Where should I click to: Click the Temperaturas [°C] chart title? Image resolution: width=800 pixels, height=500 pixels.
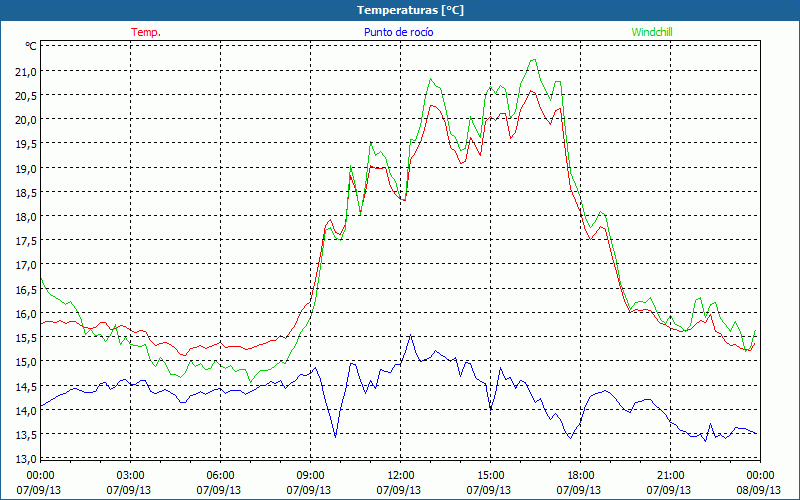pyautogui.click(x=410, y=10)
